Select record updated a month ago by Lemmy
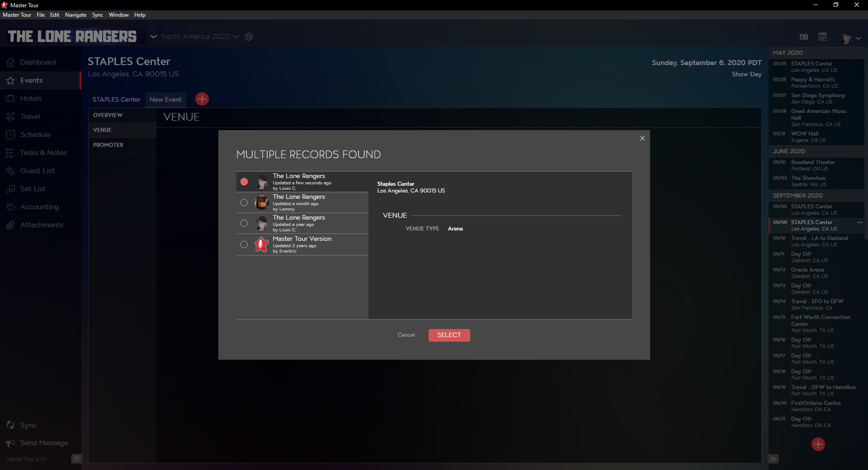Screen dimensions: 868x470 244,202
